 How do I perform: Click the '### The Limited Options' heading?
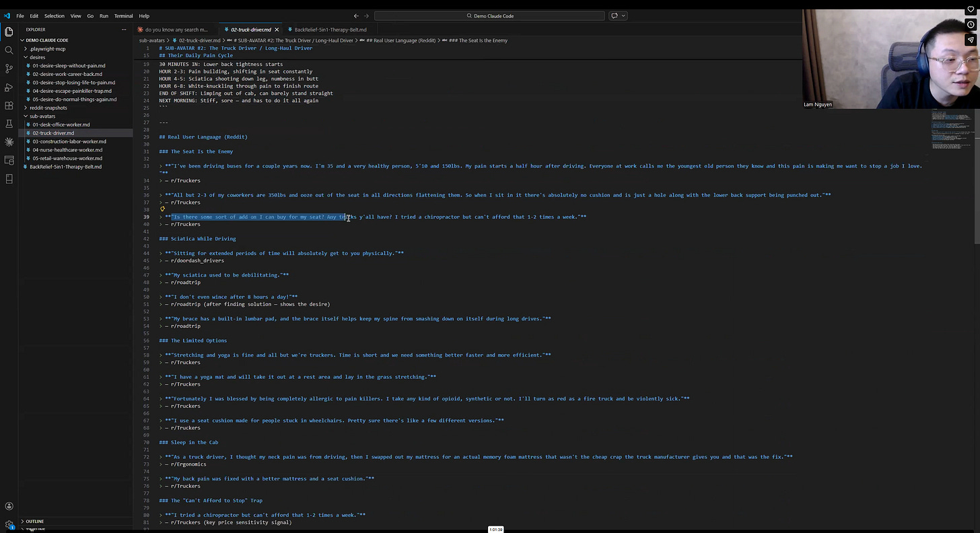point(193,341)
